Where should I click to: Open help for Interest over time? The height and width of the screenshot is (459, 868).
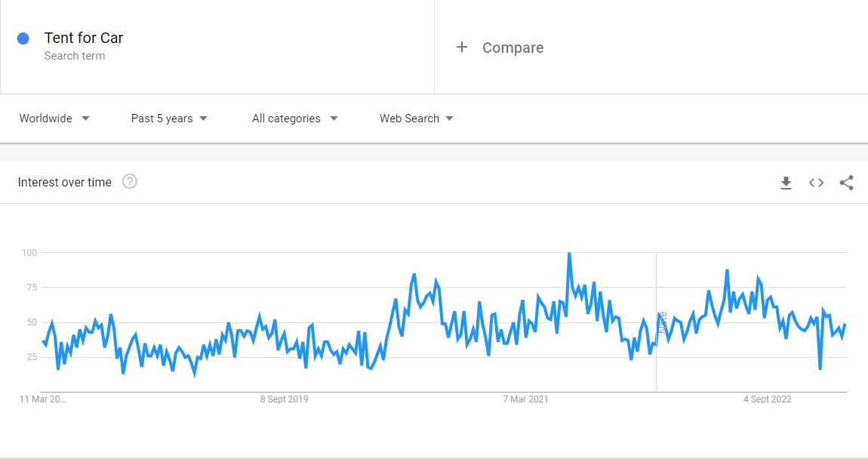point(130,182)
